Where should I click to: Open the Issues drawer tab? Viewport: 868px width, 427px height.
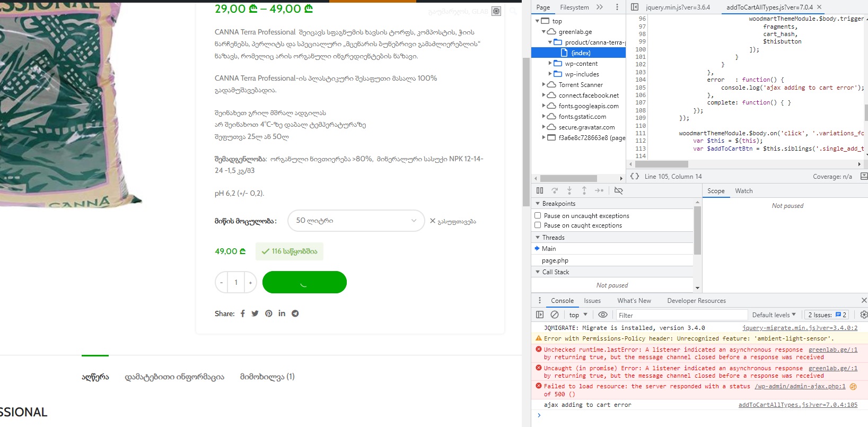[x=592, y=301]
